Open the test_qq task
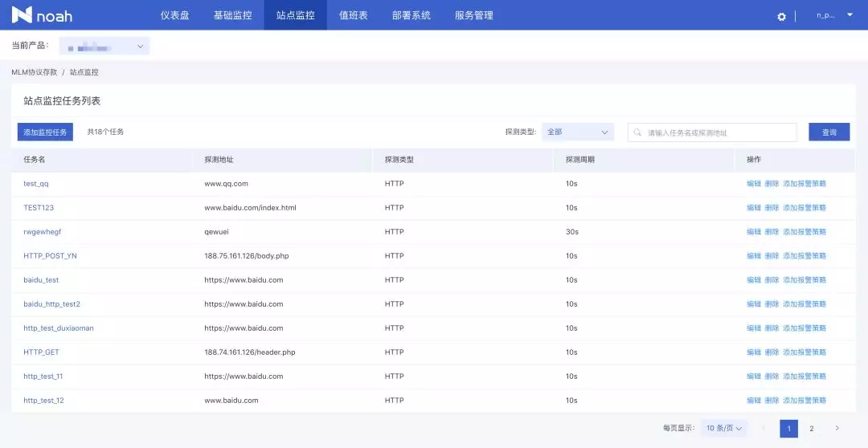868x448 pixels. tap(36, 184)
